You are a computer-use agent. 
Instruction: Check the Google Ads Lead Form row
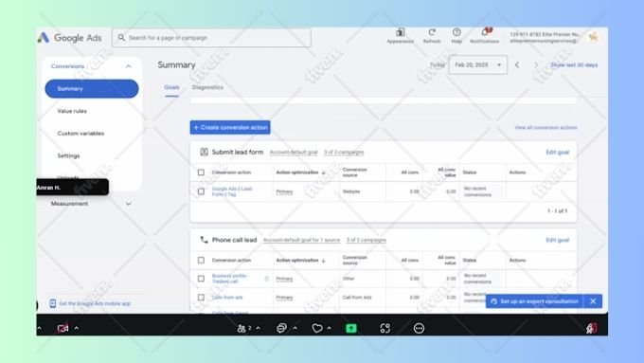pos(201,191)
